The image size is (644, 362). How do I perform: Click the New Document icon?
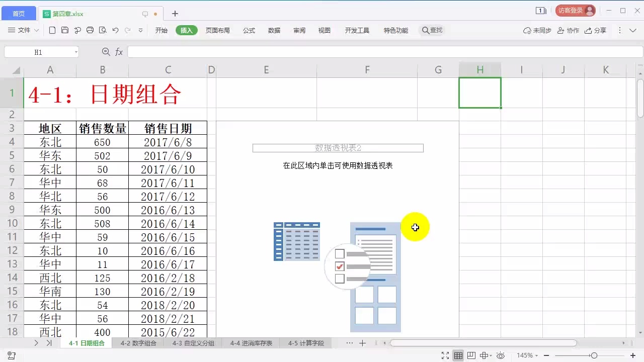(52, 30)
